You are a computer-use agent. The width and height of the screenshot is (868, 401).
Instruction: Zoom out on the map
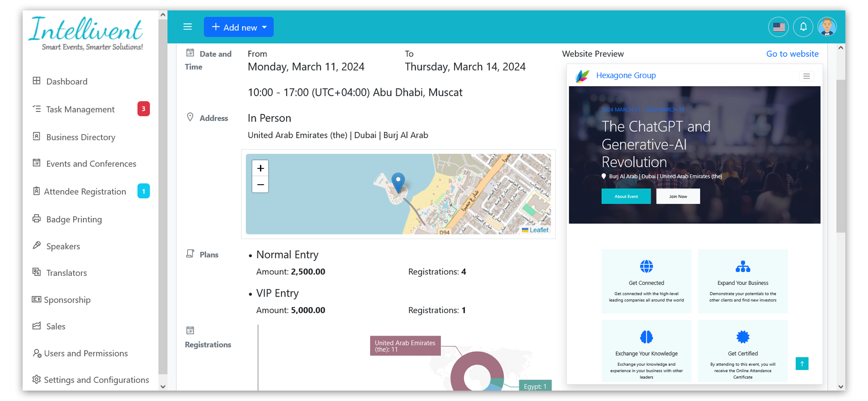260,185
